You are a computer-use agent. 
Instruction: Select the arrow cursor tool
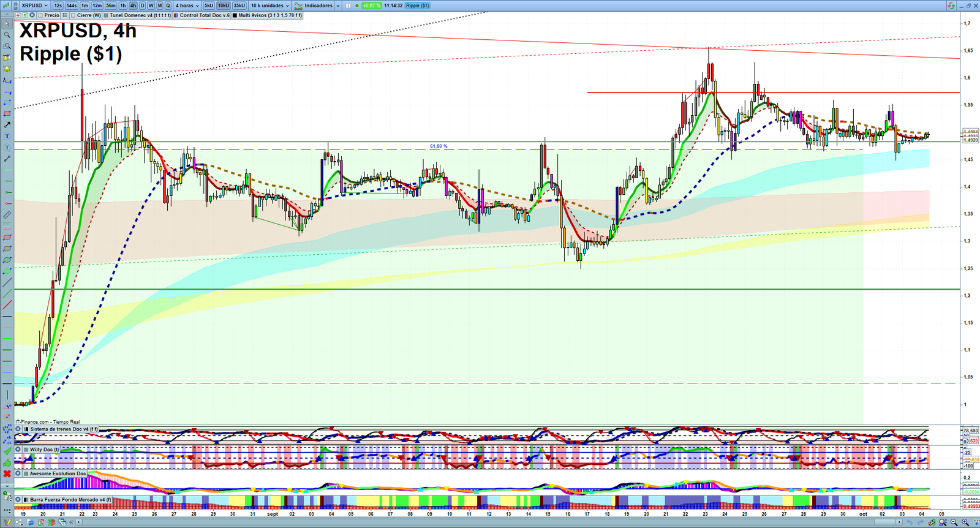tap(7, 24)
